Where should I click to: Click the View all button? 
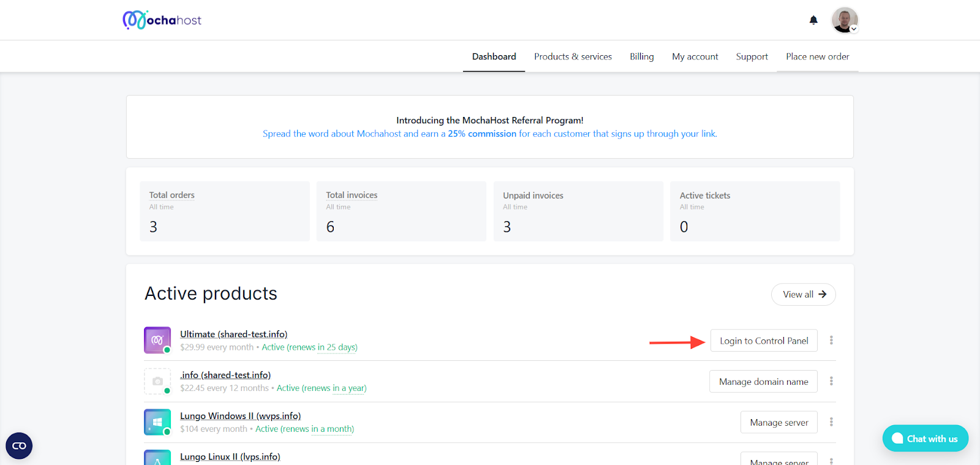pyautogui.click(x=804, y=294)
